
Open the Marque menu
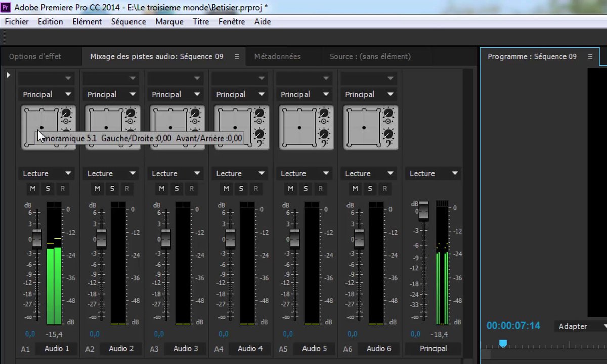pyautogui.click(x=169, y=22)
